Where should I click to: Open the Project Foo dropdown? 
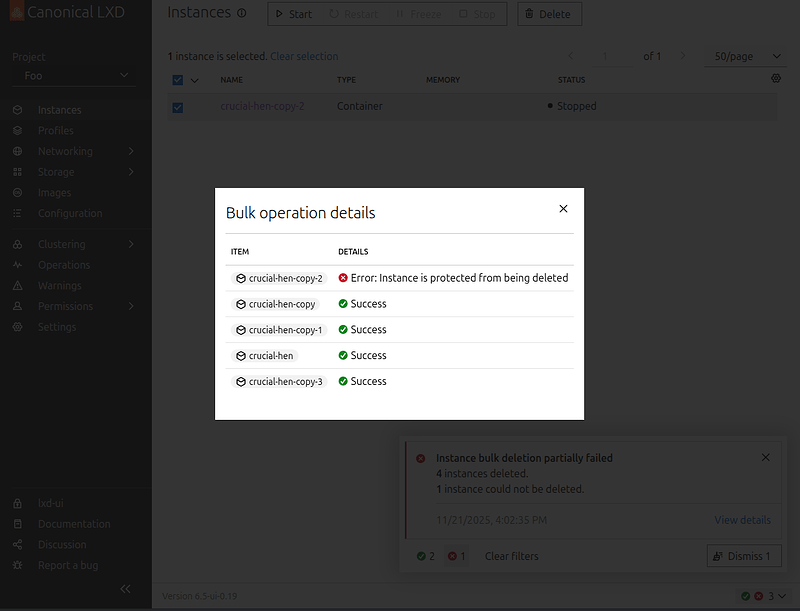click(76, 75)
